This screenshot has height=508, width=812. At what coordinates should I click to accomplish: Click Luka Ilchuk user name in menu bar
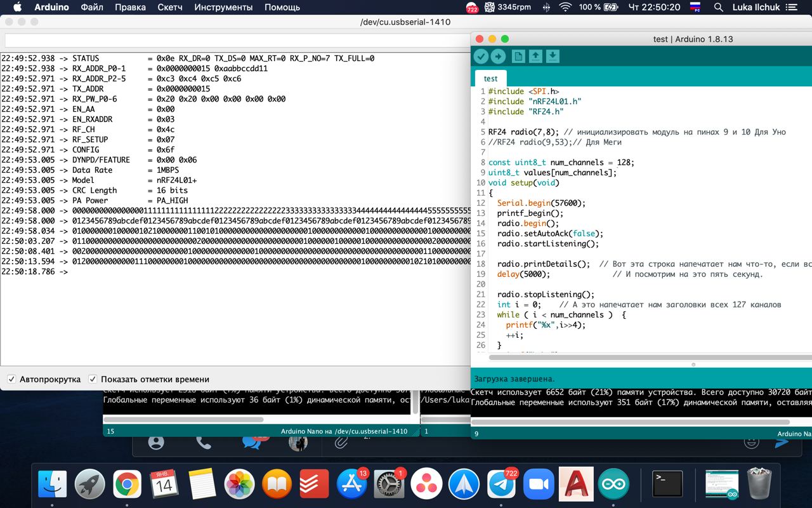point(757,8)
